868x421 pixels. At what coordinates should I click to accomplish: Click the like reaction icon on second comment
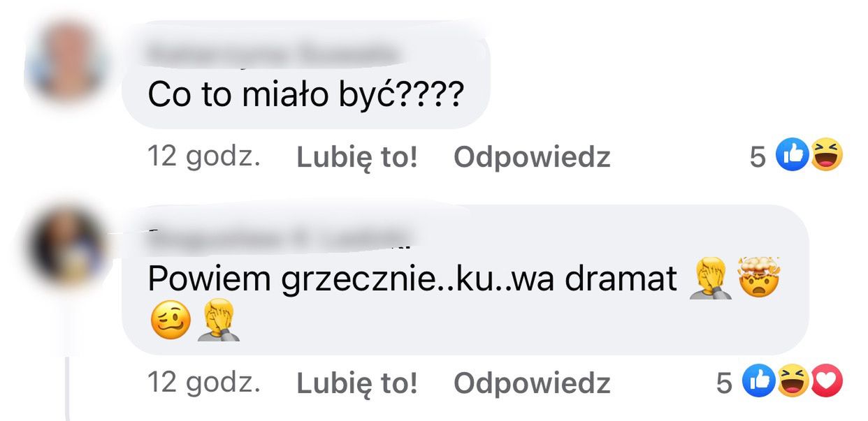pyautogui.click(x=760, y=381)
